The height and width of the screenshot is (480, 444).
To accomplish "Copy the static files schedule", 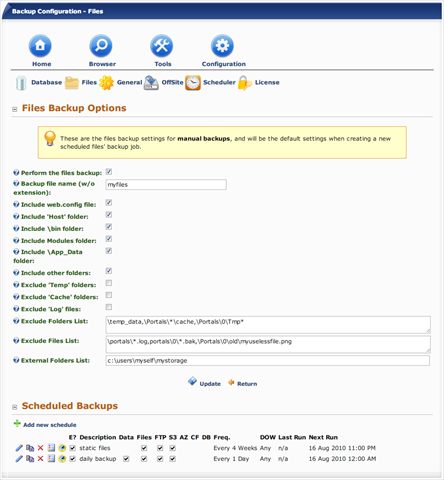I will click(x=30, y=448).
